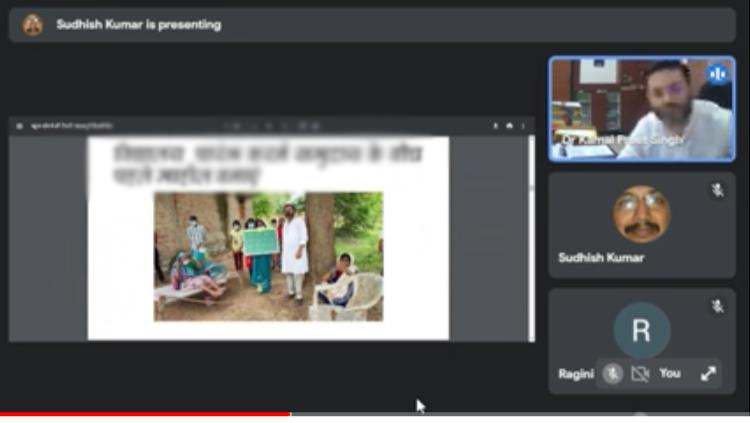Click the muted mic icon atop Ragini's tile

(x=717, y=306)
